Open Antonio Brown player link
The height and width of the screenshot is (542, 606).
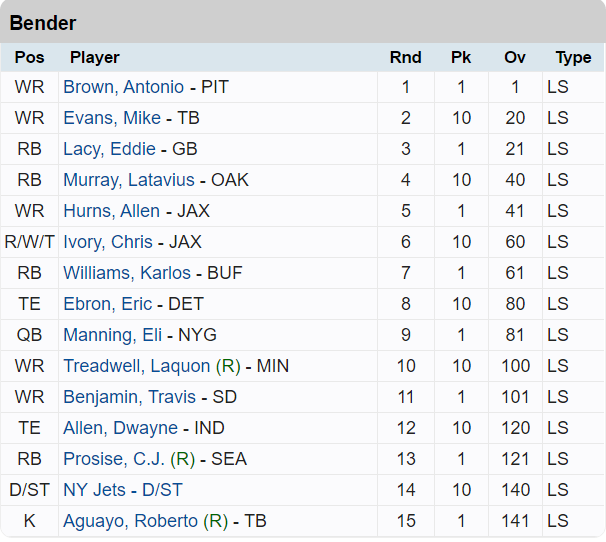(x=123, y=87)
